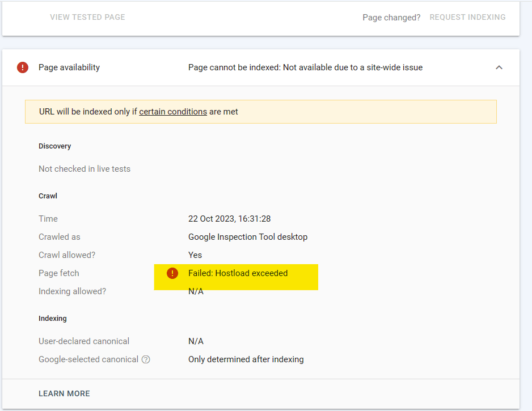Select the "Failed: Hostload exceeded" status text
532x411 pixels.
pos(238,273)
